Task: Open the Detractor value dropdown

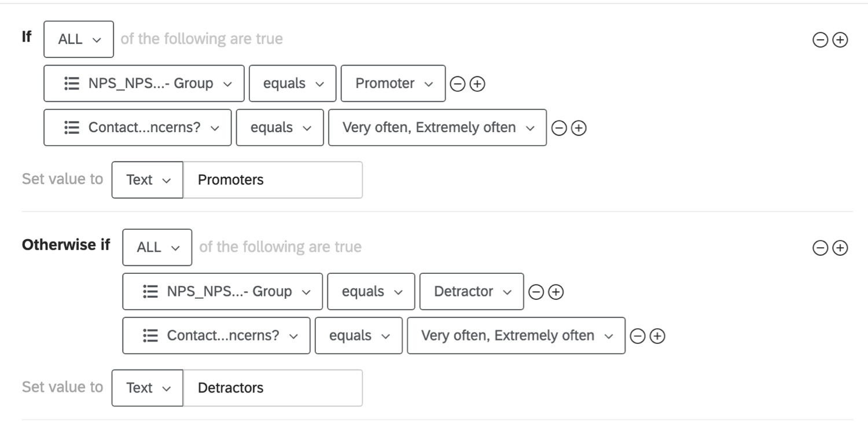Action: pyautogui.click(x=472, y=291)
